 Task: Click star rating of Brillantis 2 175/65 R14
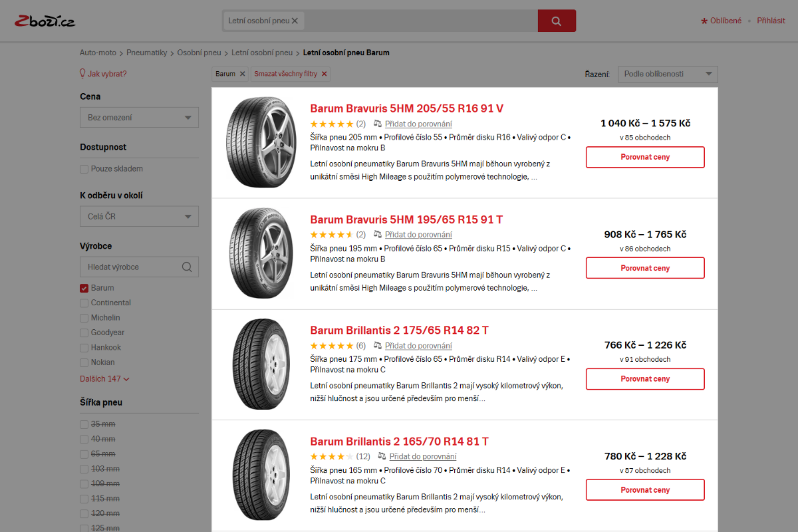[x=332, y=346]
